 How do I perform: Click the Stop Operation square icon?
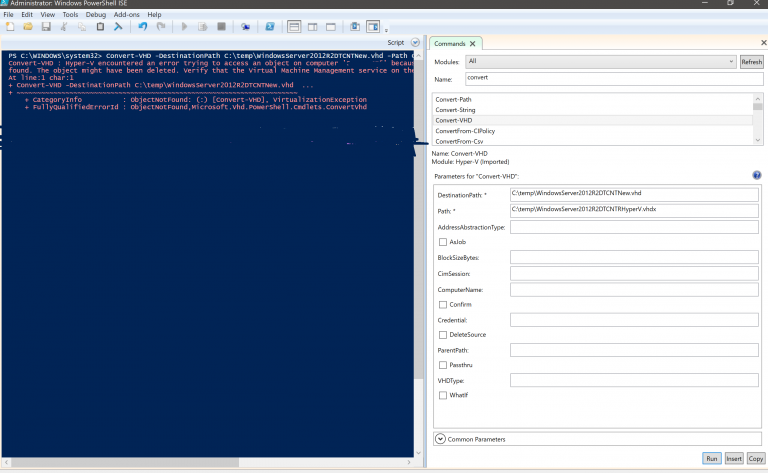coord(221,27)
